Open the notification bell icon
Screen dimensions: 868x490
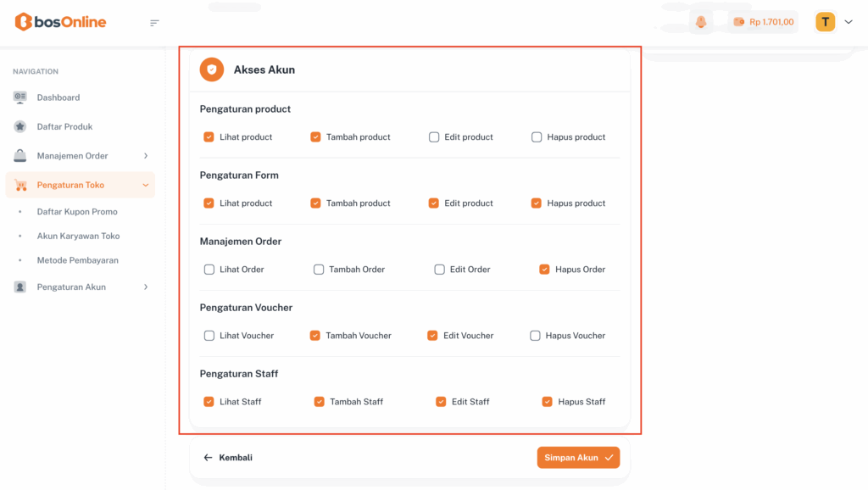coord(701,22)
